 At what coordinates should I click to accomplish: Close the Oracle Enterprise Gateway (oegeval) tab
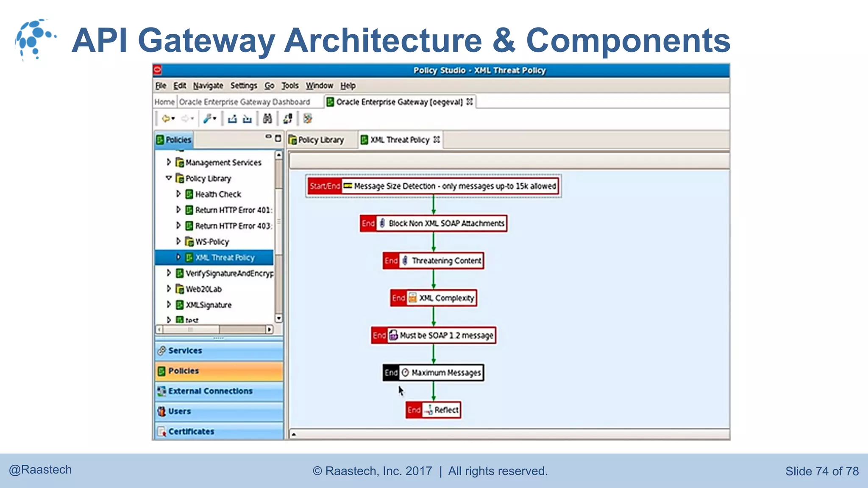(x=470, y=102)
